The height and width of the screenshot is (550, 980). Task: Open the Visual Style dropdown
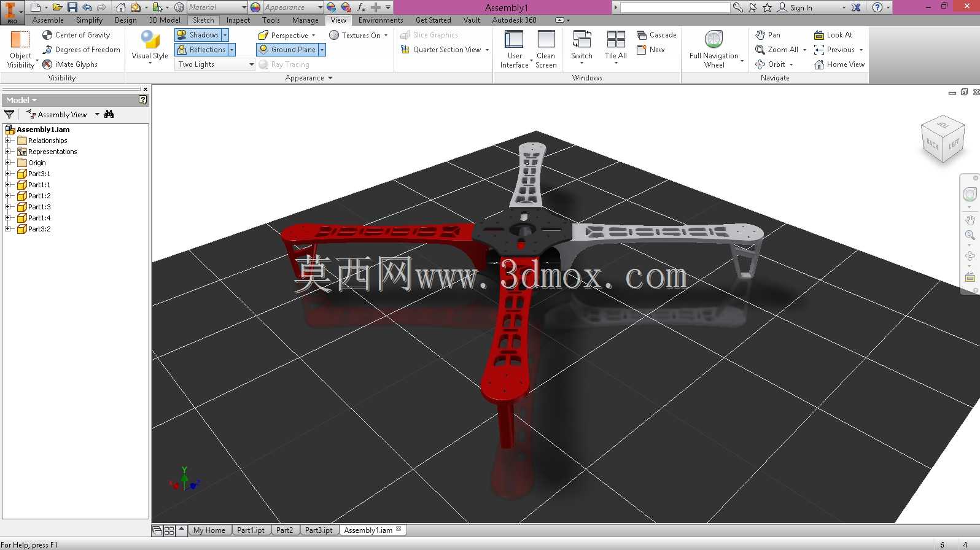(150, 48)
